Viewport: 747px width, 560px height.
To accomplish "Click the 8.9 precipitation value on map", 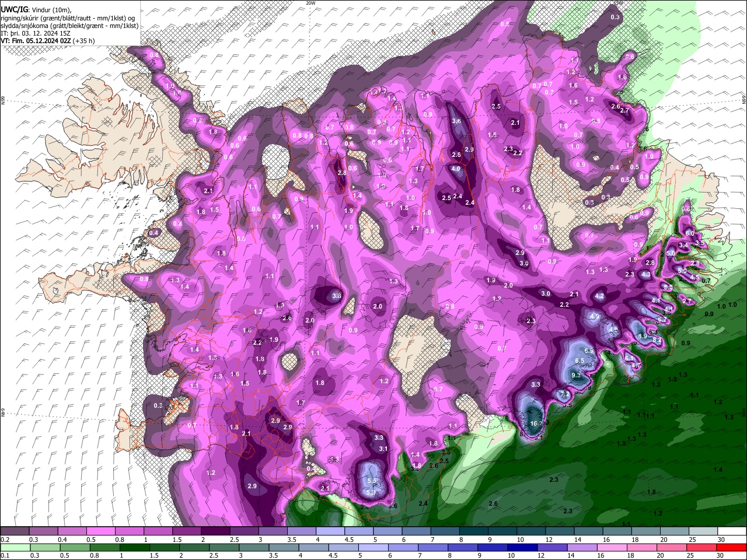I will (x=643, y=337).
